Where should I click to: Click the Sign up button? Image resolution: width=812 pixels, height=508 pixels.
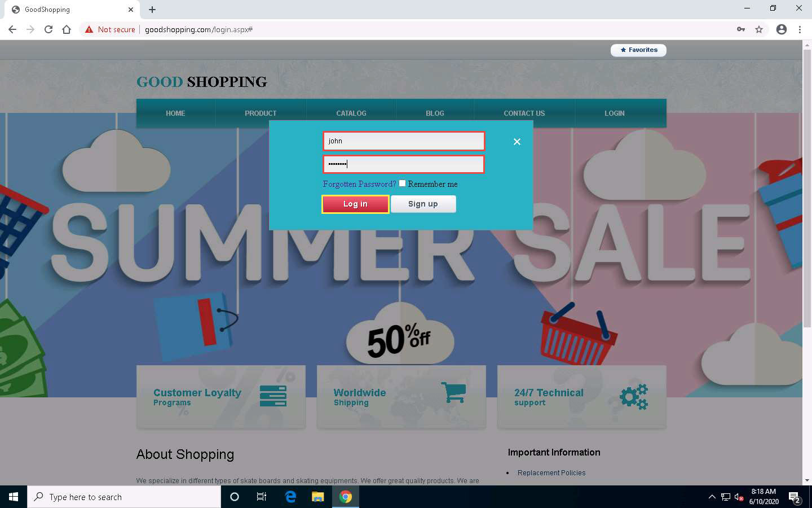[x=423, y=204]
